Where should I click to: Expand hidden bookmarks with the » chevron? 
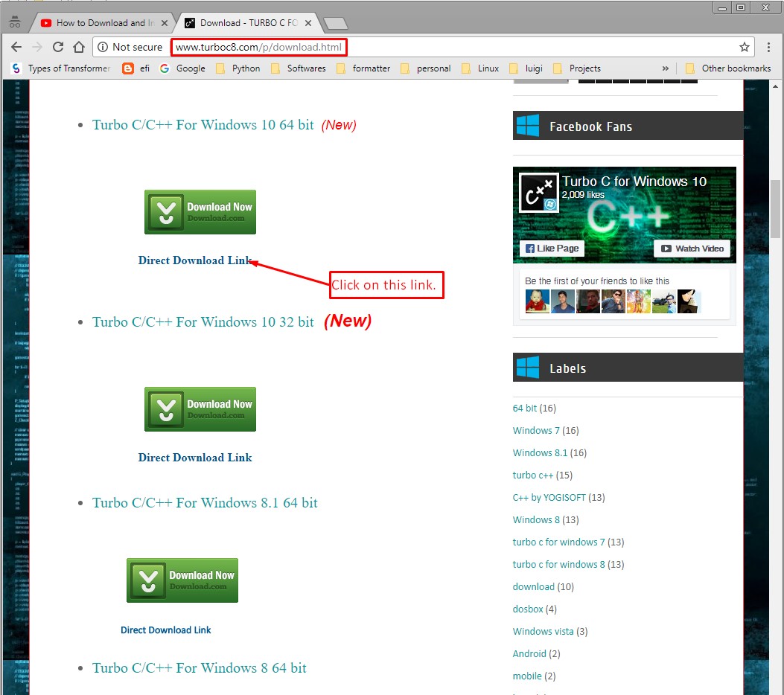click(665, 68)
